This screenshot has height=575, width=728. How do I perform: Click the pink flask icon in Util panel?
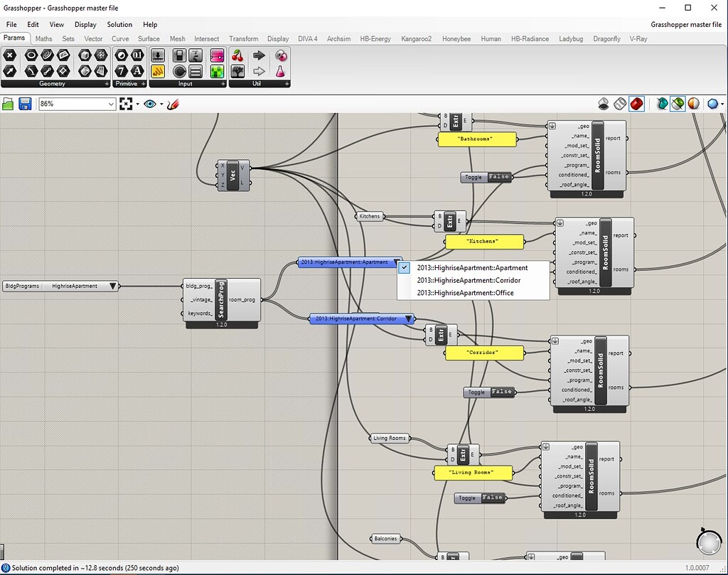tap(280, 71)
